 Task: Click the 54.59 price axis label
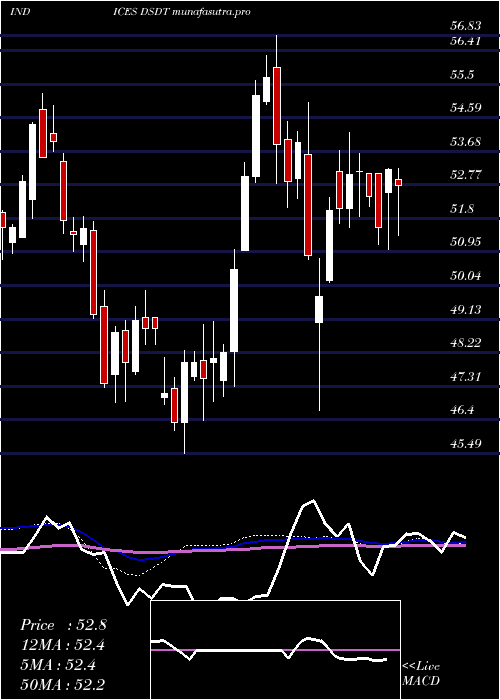[x=465, y=108]
